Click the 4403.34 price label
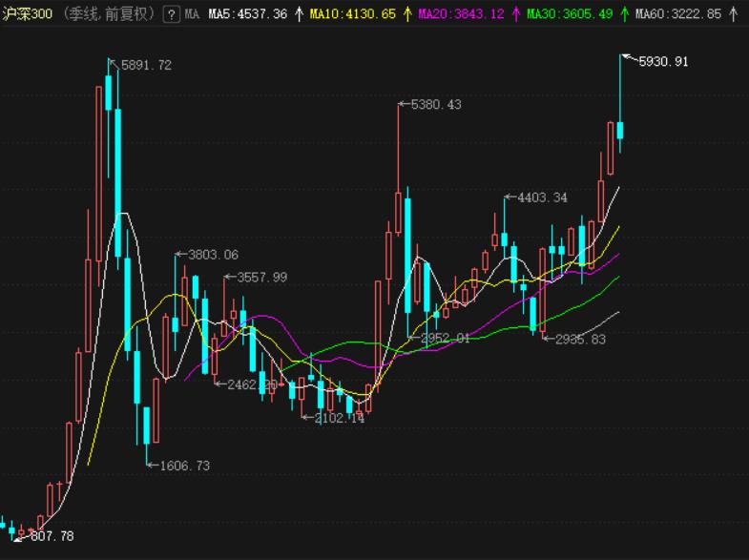Viewport: 749px width, 560px height. click(542, 197)
